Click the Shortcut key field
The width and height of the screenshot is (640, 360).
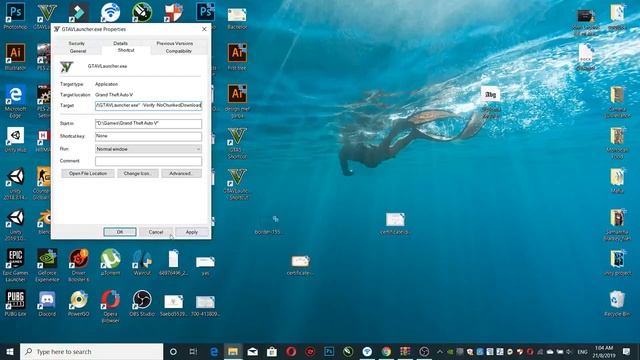148,136
